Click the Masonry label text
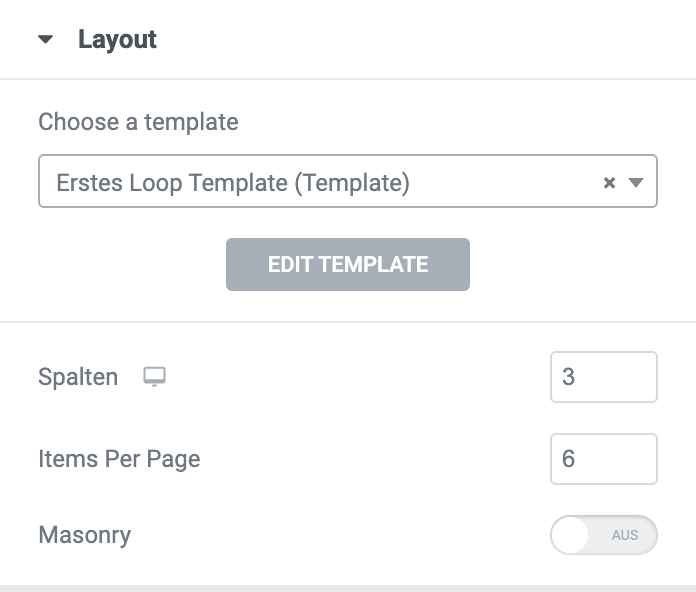Viewport: 696px width, 592px height. (85, 535)
